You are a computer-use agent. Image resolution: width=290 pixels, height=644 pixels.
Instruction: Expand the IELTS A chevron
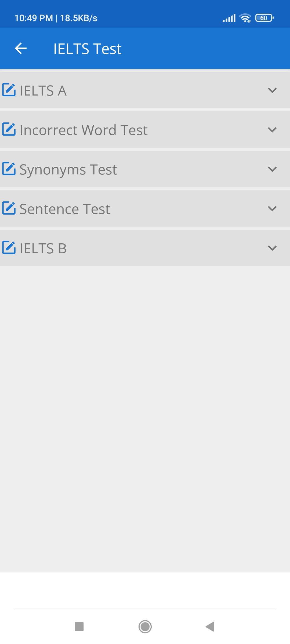pos(272,90)
